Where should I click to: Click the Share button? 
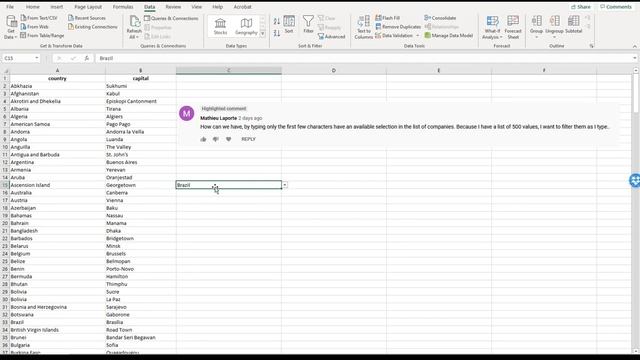pos(581,7)
